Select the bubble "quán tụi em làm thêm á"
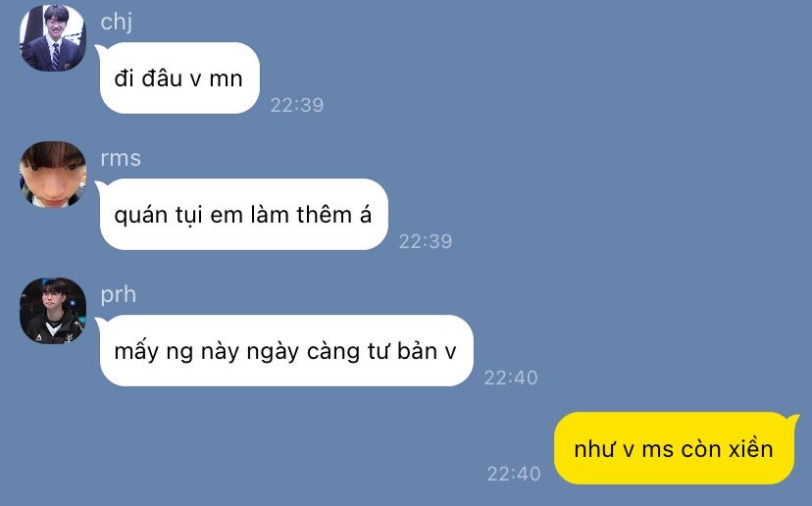This screenshot has height=506, width=812. (x=244, y=214)
